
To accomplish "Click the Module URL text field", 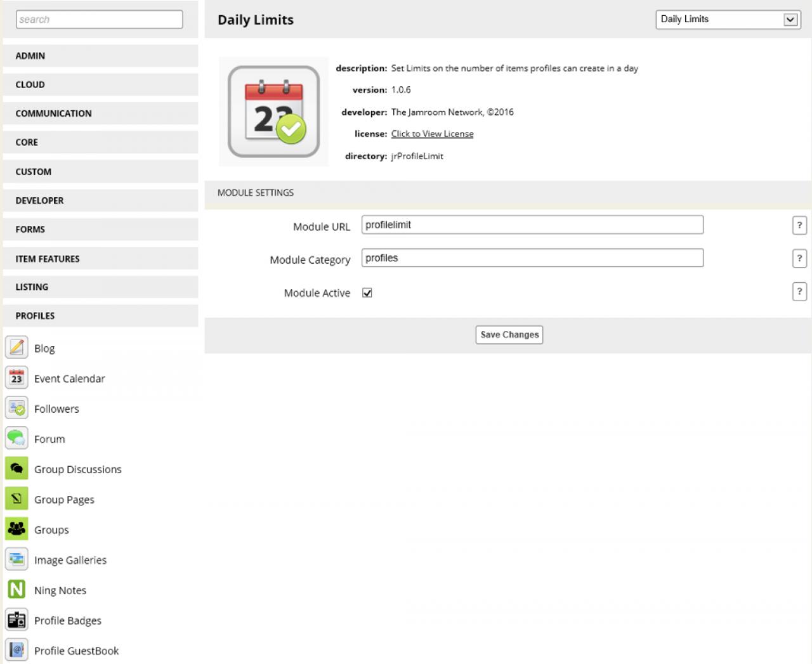I will tap(532, 225).
